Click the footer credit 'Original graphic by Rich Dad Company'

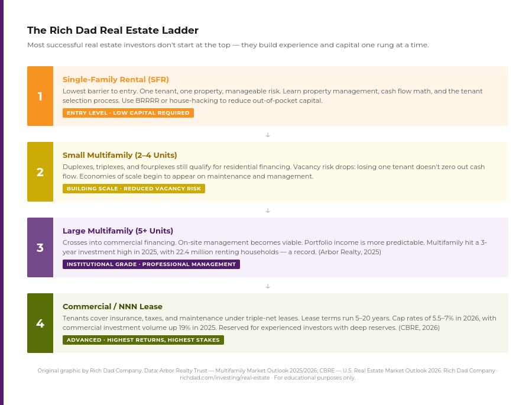(90, 370)
